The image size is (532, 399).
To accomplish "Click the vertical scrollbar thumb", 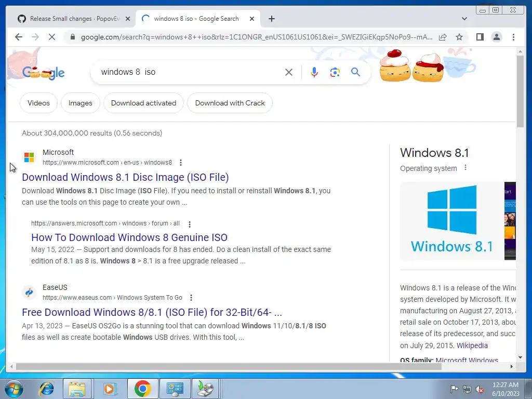I will pos(520,91).
